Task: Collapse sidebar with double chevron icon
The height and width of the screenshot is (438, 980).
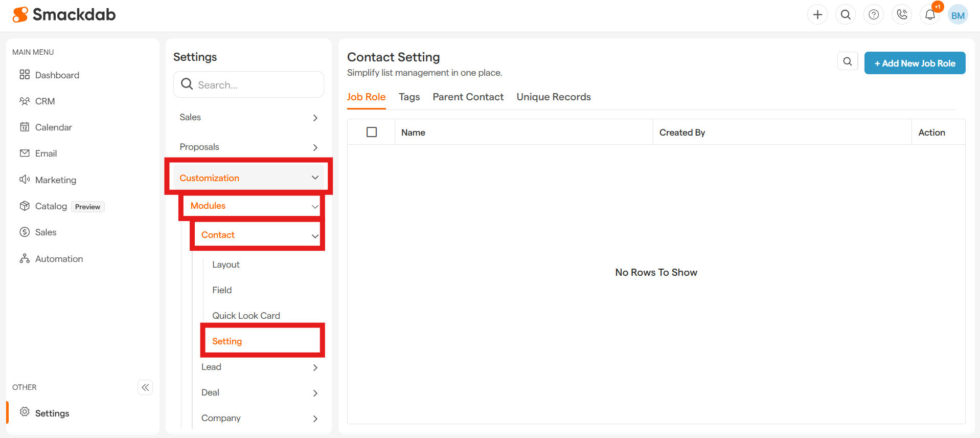Action: [x=145, y=387]
